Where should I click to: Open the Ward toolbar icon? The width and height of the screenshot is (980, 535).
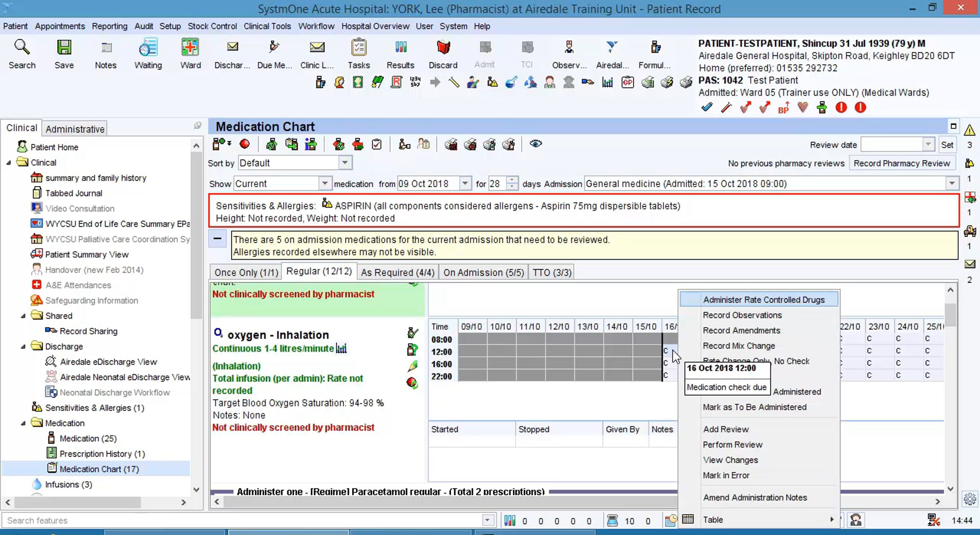(x=190, y=54)
